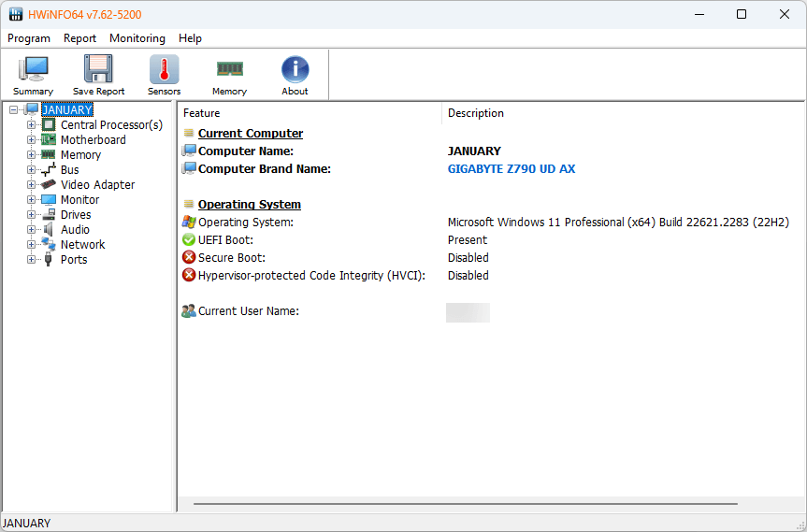Click the Memory module tree icon
807x532 pixels.
[x=49, y=154]
